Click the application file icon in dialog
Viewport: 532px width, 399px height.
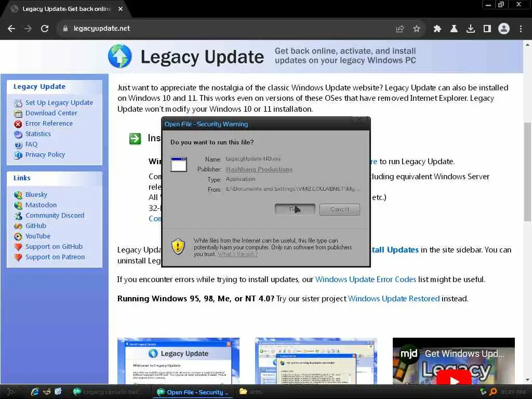click(179, 165)
